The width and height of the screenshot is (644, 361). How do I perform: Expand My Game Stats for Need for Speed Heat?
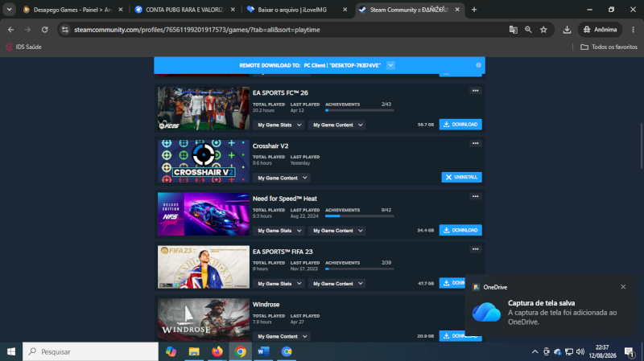click(x=279, y=231)
